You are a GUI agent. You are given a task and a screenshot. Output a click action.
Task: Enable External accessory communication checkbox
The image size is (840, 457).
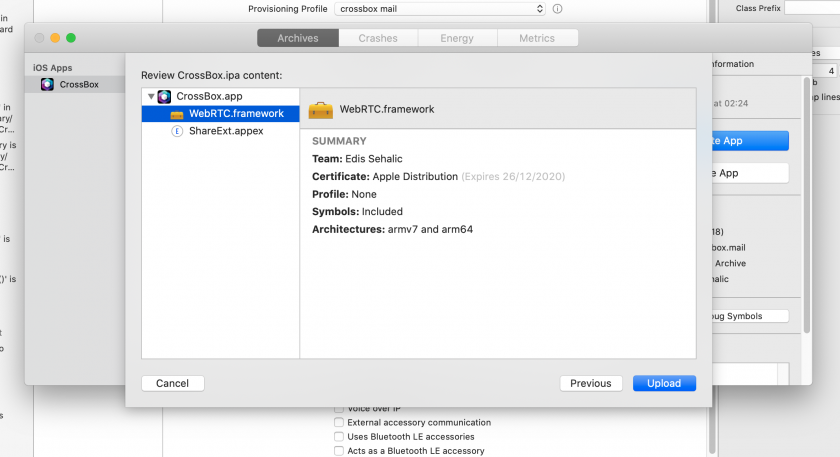coord(339,422)
